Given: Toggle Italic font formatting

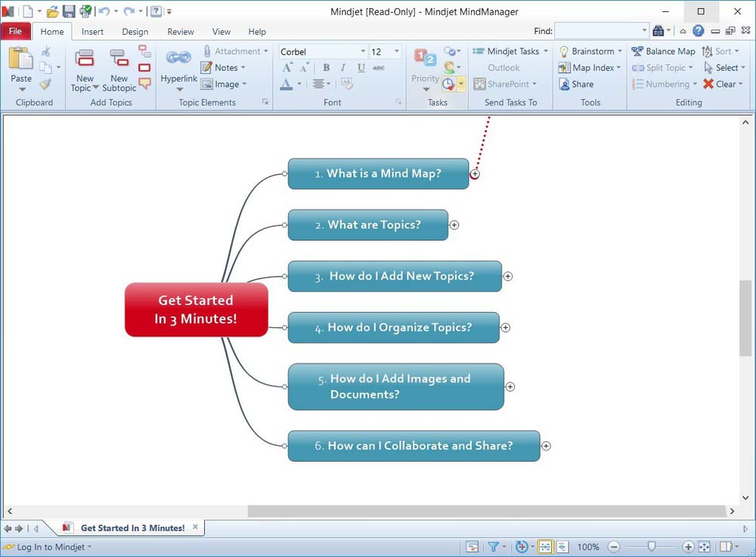Looking at the screenshot, I should click(344, 68).
